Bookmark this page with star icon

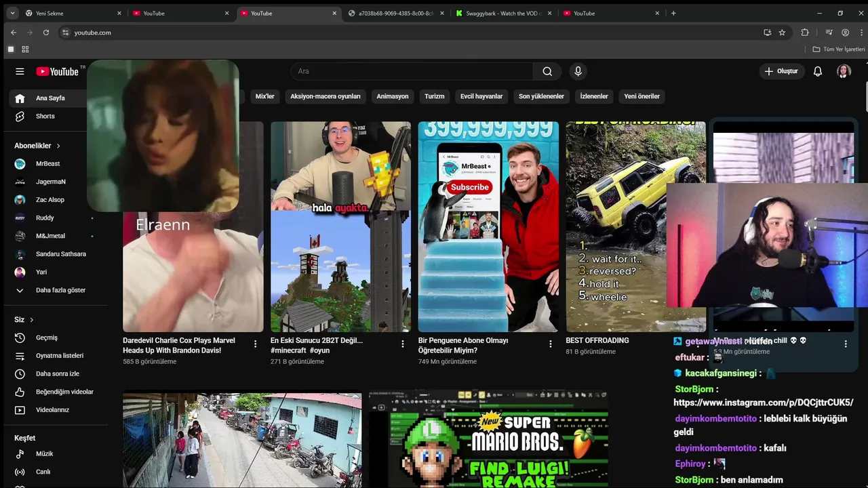coord(782,33)
